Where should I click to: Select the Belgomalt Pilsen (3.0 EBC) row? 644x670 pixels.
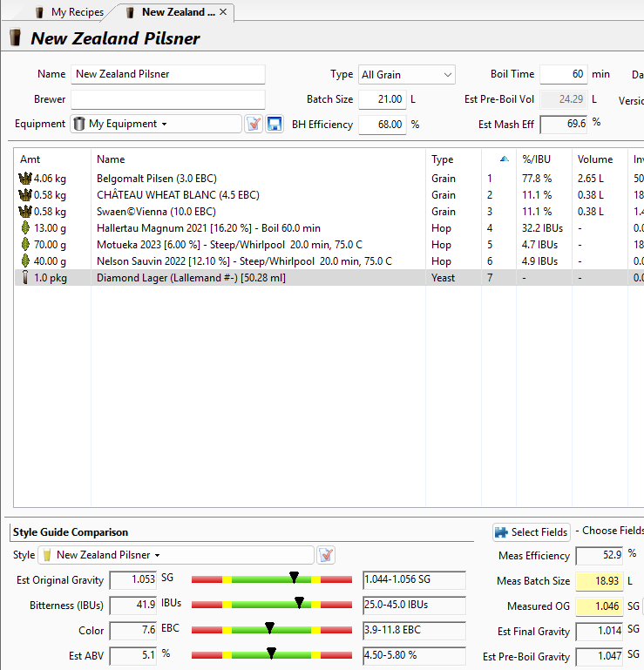coord(329,179)
